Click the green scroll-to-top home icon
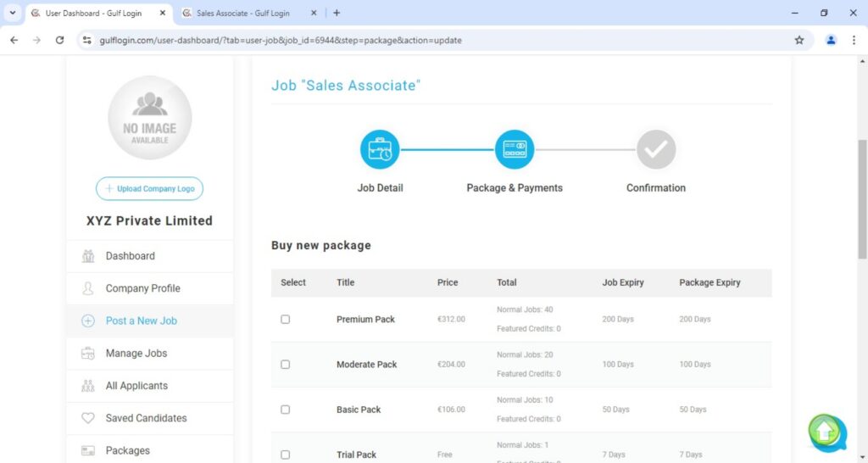 point(825,432)
